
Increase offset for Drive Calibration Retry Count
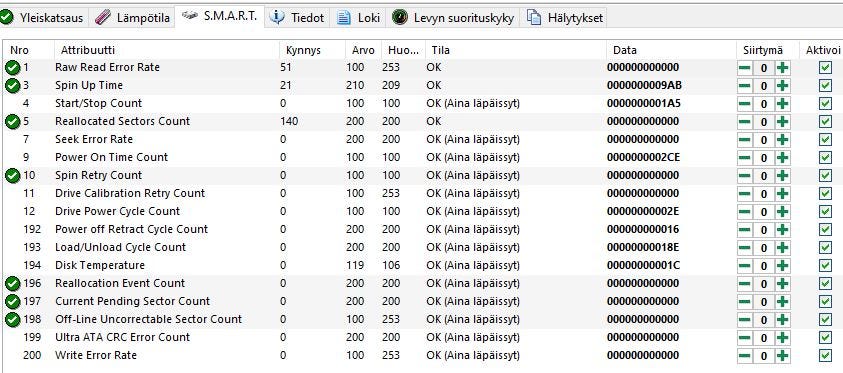point(783,194)
